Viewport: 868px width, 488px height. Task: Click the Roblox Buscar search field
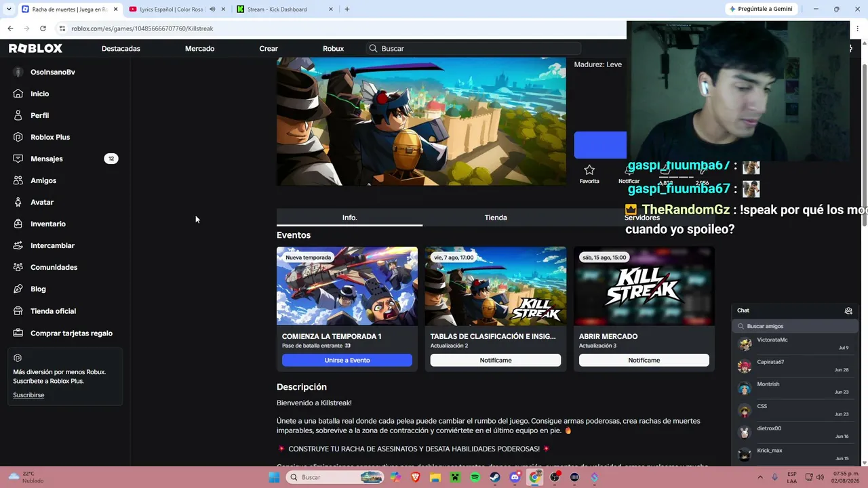pos(473,49)
